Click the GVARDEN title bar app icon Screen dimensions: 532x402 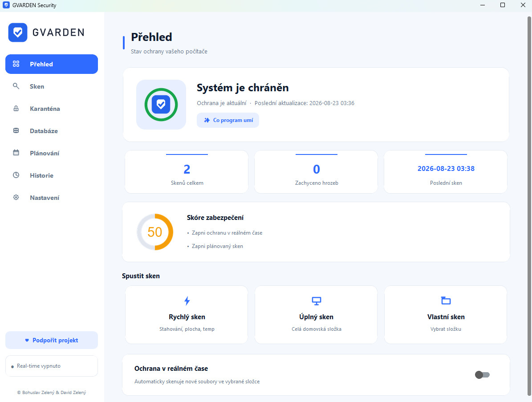(x=6, y=5)
